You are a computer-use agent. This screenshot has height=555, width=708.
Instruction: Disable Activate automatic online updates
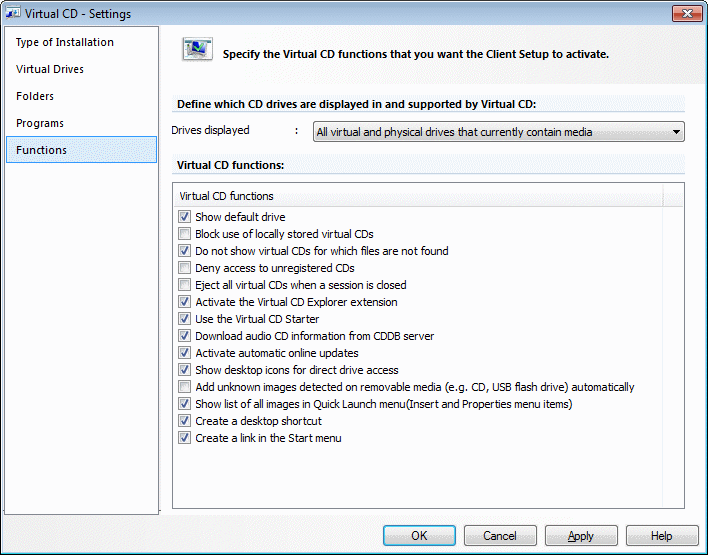pyautogui.click(x=184, y=353)
